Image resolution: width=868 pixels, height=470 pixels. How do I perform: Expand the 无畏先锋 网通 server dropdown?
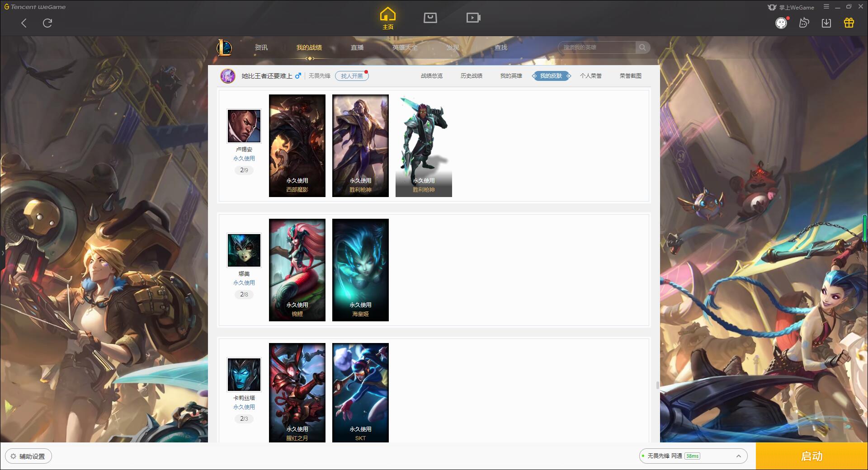693,456
